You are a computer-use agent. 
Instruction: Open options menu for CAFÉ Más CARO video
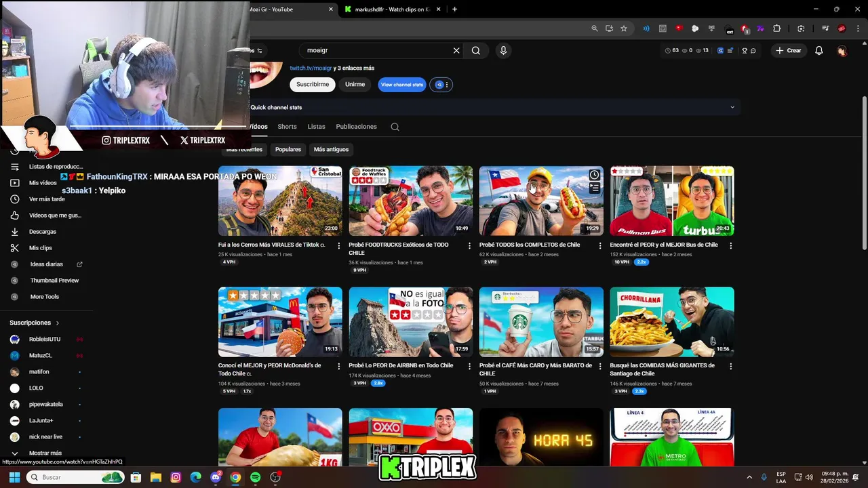(x=599, y=366)
